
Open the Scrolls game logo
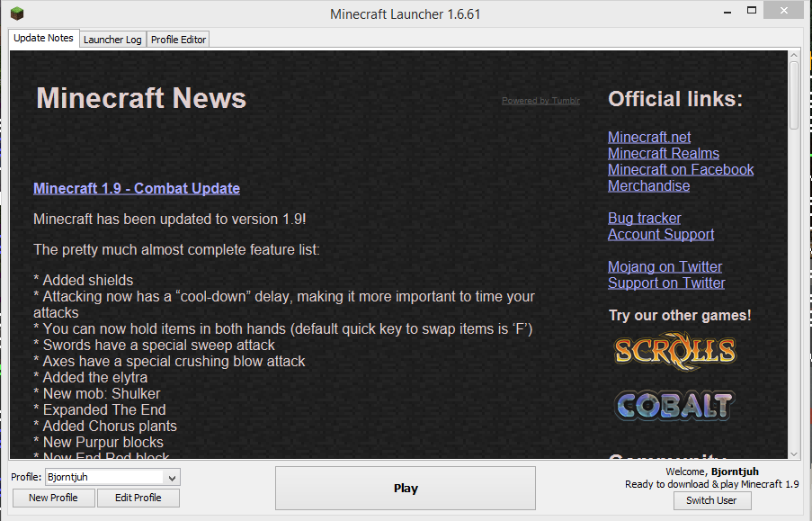coord(674,352)
